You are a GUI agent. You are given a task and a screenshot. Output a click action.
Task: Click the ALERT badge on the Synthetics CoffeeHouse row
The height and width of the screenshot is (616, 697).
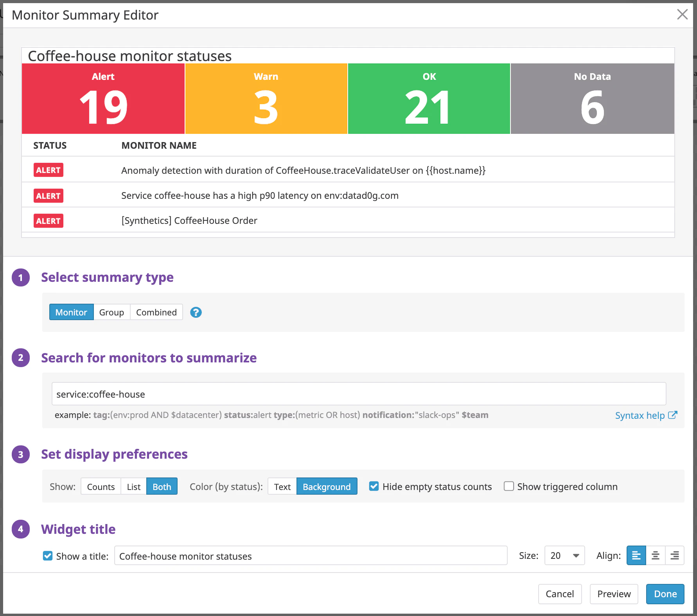coord(48,220)
